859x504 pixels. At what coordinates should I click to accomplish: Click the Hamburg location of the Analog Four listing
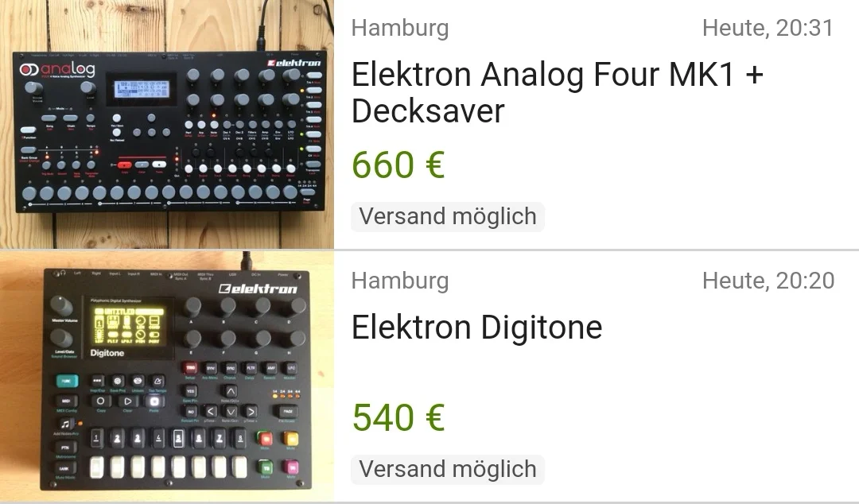400,29
